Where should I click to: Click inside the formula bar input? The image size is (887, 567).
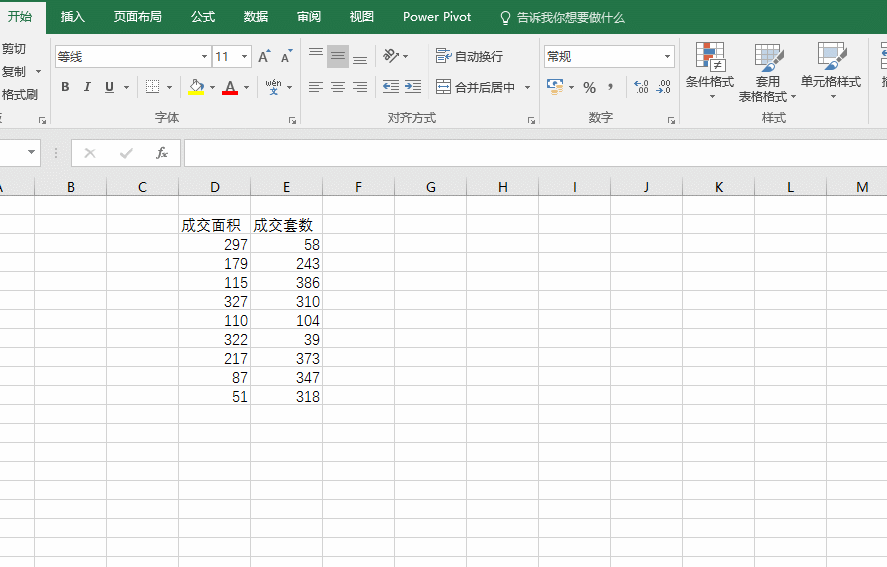(530, 153)
